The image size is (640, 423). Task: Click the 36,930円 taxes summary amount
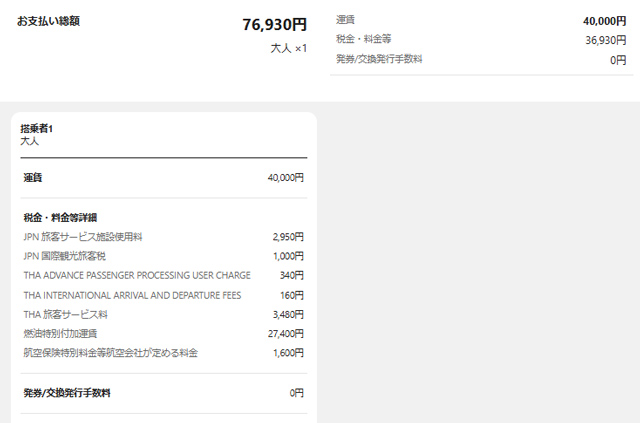point(605,40)
